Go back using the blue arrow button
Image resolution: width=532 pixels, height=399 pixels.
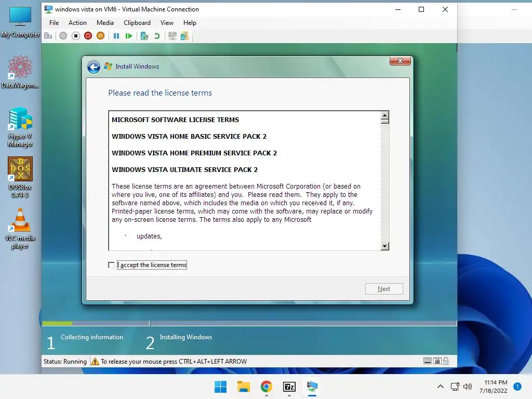94,67
